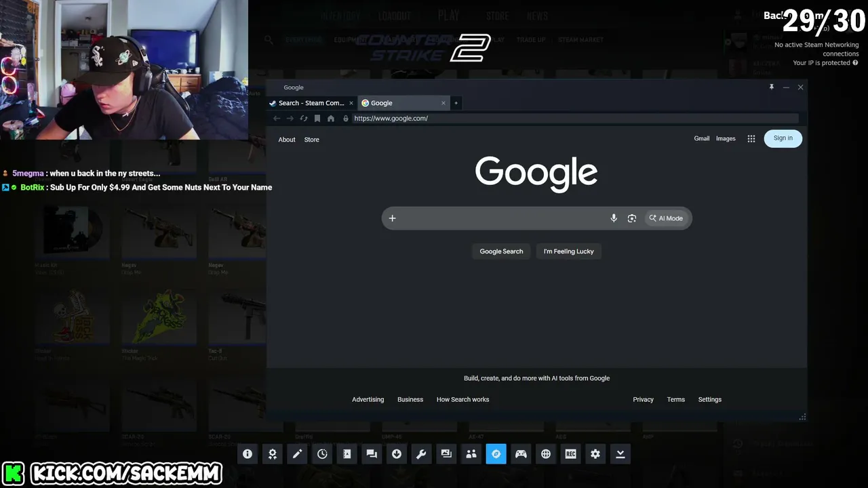Select STORE in the Counter-Strike 2 top menu
The height and width of the screenshot is (488, 868).
click(x=497, y=16)
